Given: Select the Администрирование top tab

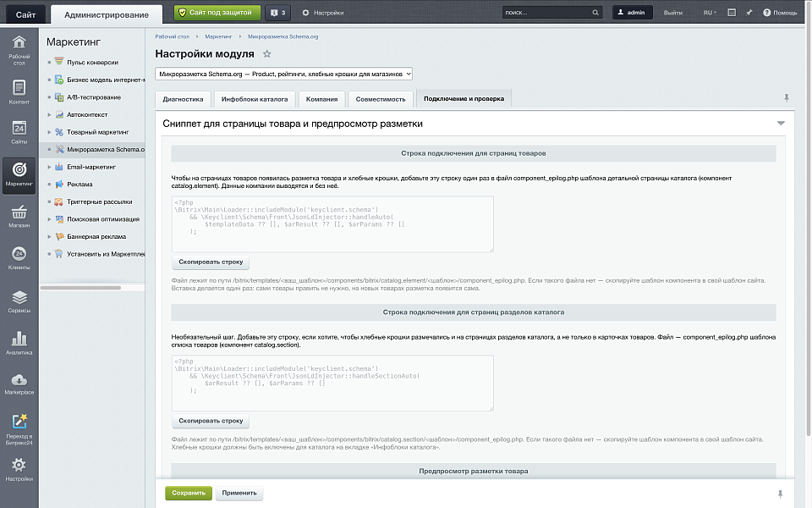Looking at the screenshot, I should click(107, 14).
